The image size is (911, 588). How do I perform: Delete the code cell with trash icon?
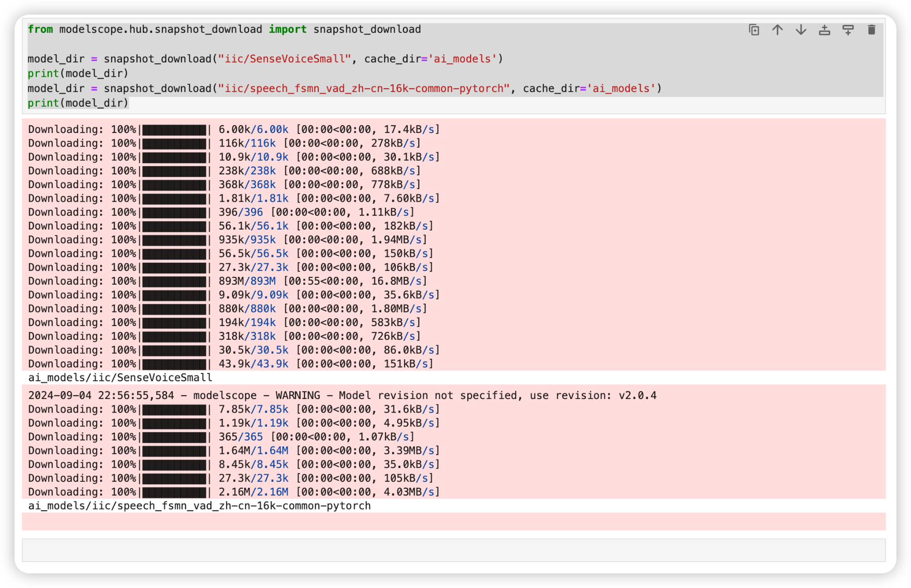tap(871, 30)
